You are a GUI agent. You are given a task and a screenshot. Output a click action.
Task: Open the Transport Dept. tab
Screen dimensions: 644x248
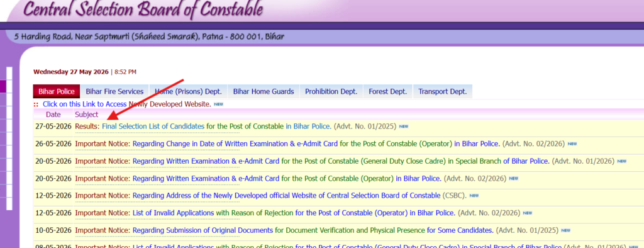pyautogui.click(x=443, y=91)
